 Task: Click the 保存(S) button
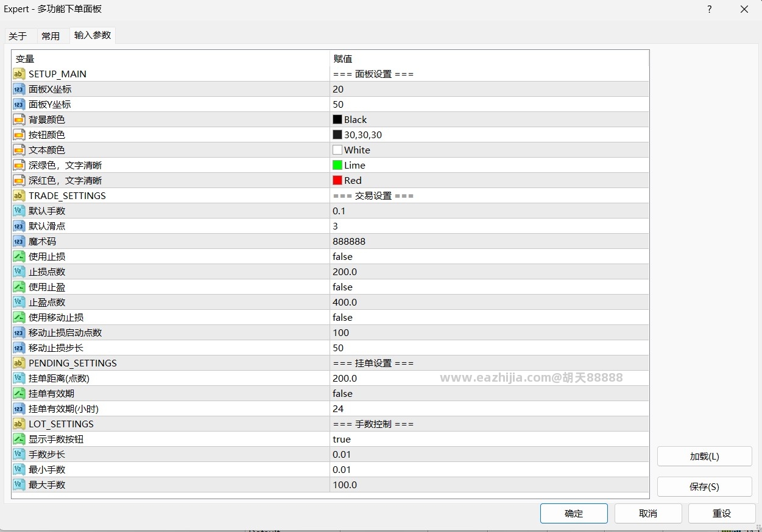(704, 486)
